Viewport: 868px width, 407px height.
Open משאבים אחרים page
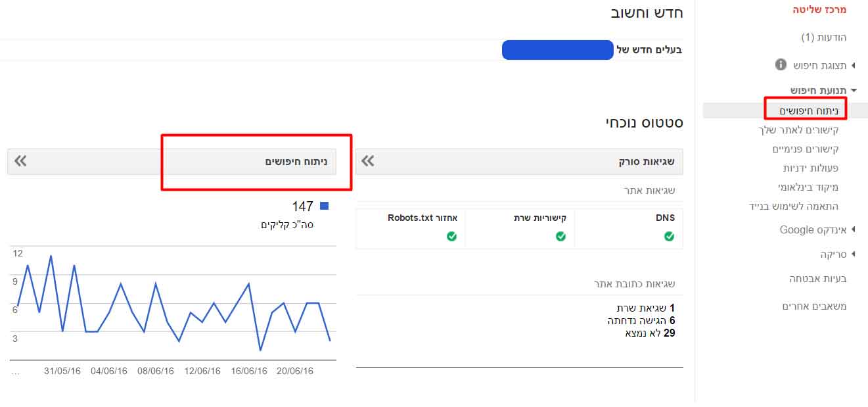814,306
